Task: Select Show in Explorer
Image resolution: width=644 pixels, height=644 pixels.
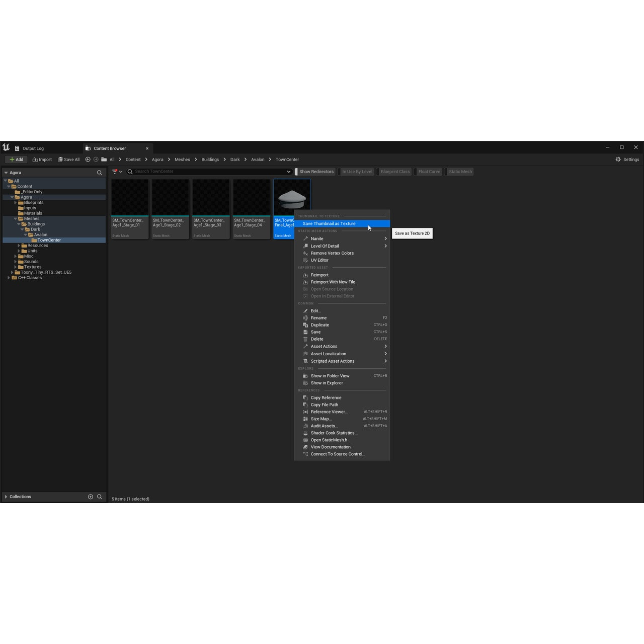Action: (342, 383)
